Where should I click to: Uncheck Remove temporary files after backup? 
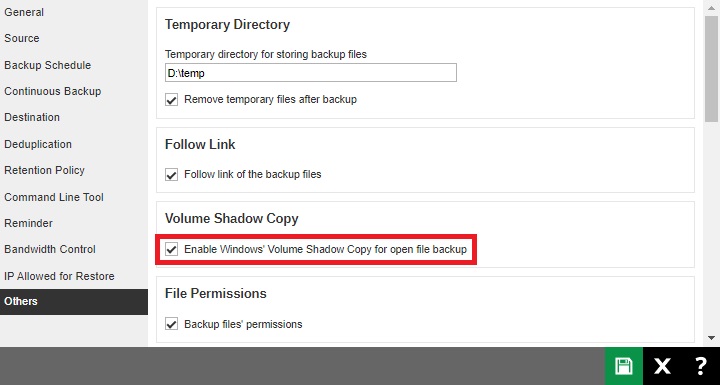tap(171, 100)
